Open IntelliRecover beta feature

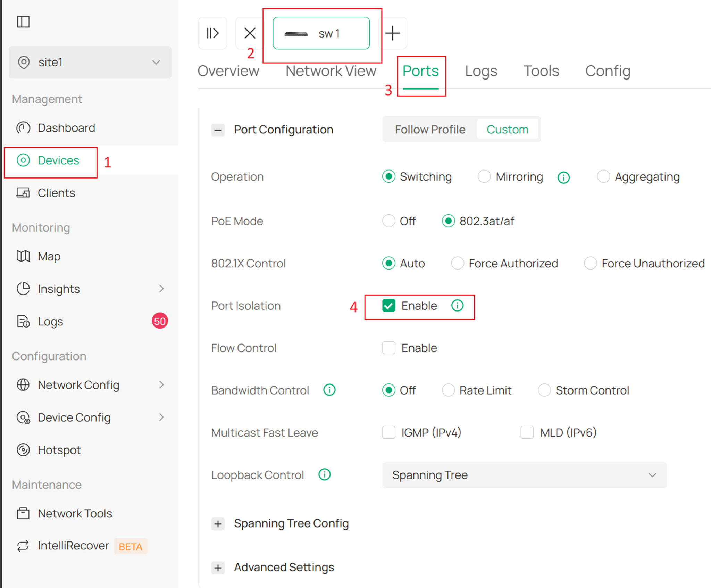click(x=73, y=546)
